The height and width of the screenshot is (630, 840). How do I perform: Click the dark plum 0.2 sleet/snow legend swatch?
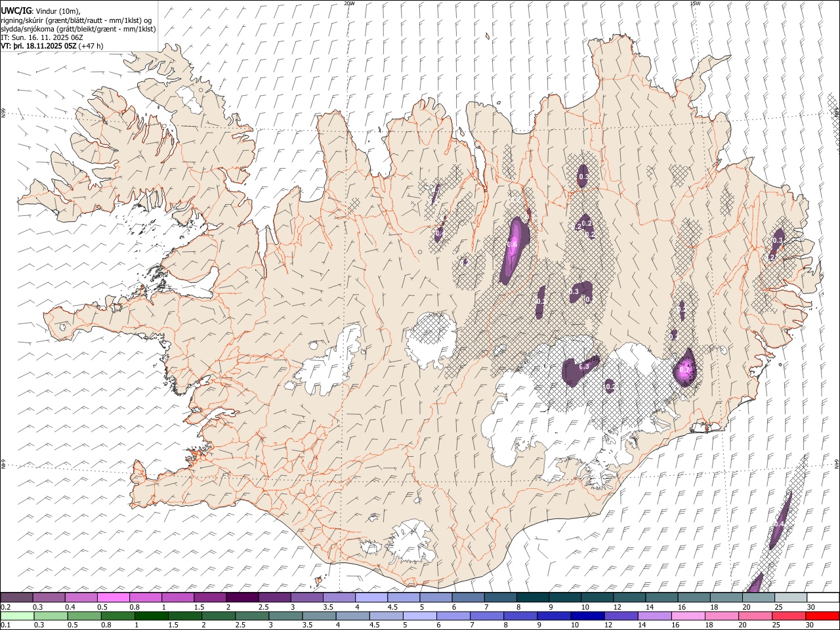pos(16,597)
